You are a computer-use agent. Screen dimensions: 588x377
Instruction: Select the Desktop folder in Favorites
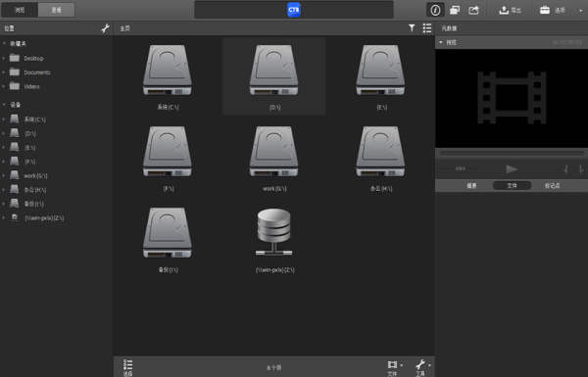click(x=33, y=58)
